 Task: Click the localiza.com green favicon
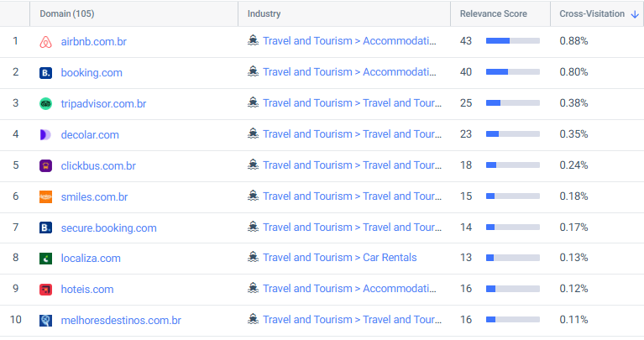click(x=45, y=259)
